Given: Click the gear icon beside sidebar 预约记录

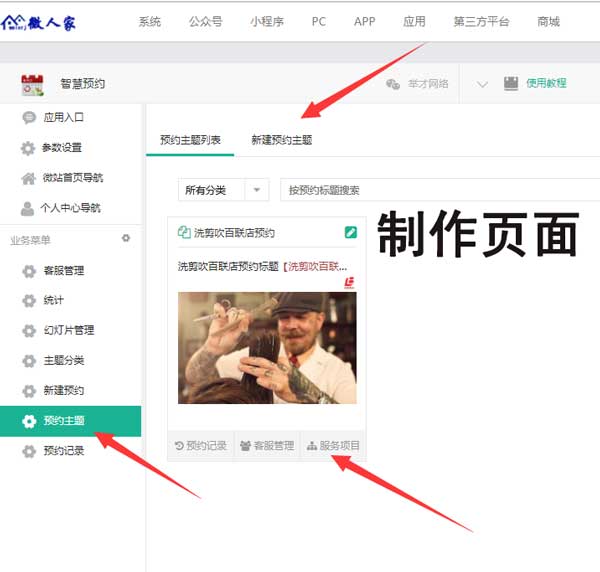Looking at the screenshot, I should (x=29, y=451).
